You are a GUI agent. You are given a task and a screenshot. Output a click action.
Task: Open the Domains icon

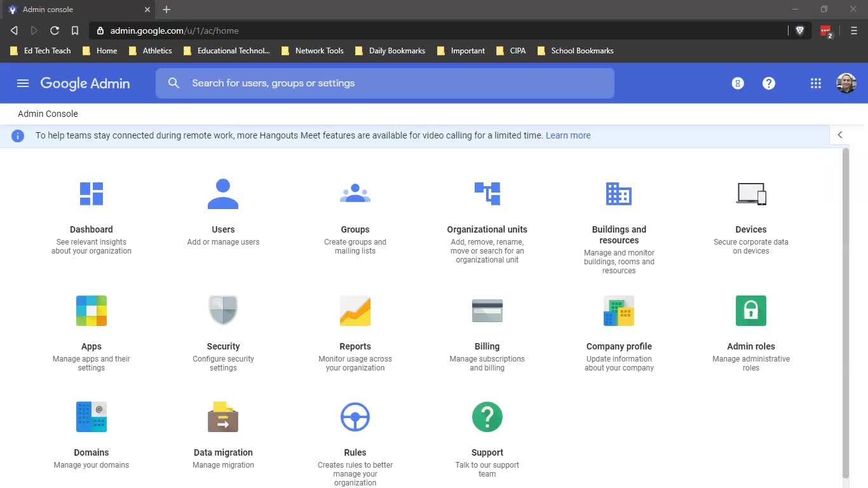tap(92, 417)
